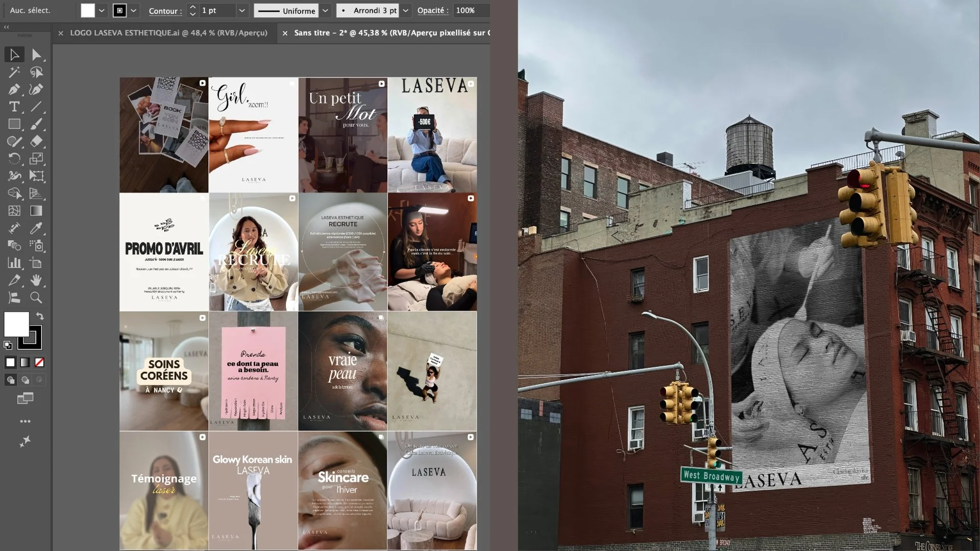This screenshot has height=551, width=980.
Task: Choose the Eraser tool
Action: (36, 141)
